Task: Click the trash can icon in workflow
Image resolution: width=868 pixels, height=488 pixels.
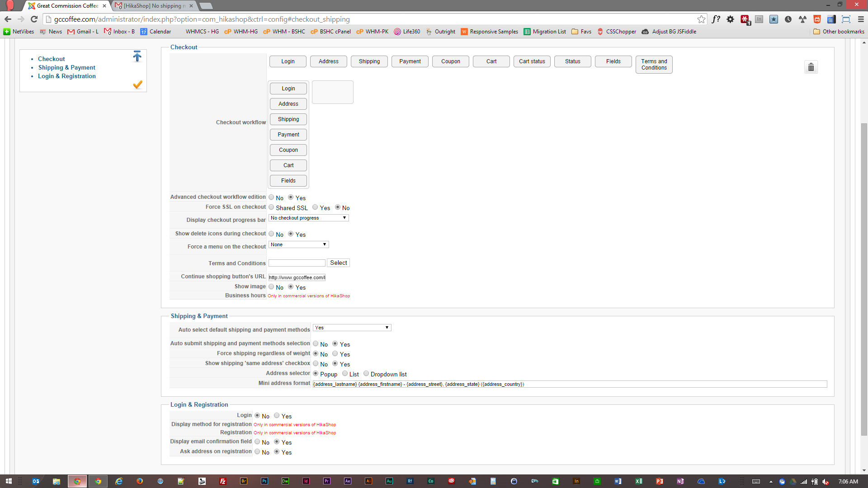Action: [811, 67]
